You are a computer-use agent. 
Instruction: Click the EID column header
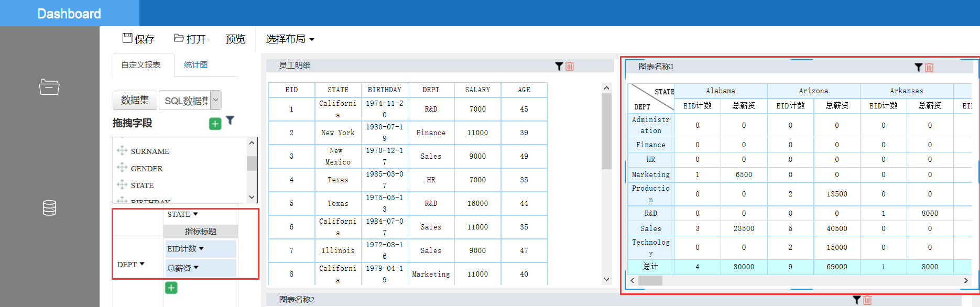tap(291, 90)
